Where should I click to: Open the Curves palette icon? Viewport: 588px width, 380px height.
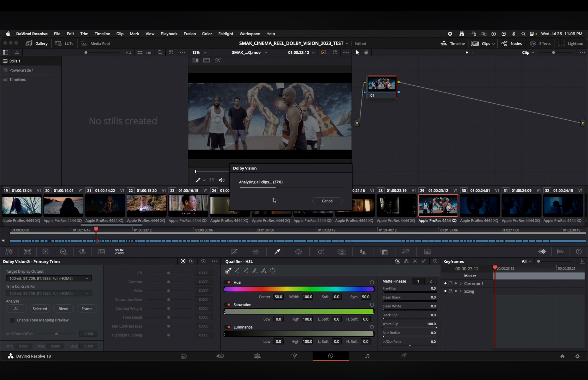click(x=234, y=251)
